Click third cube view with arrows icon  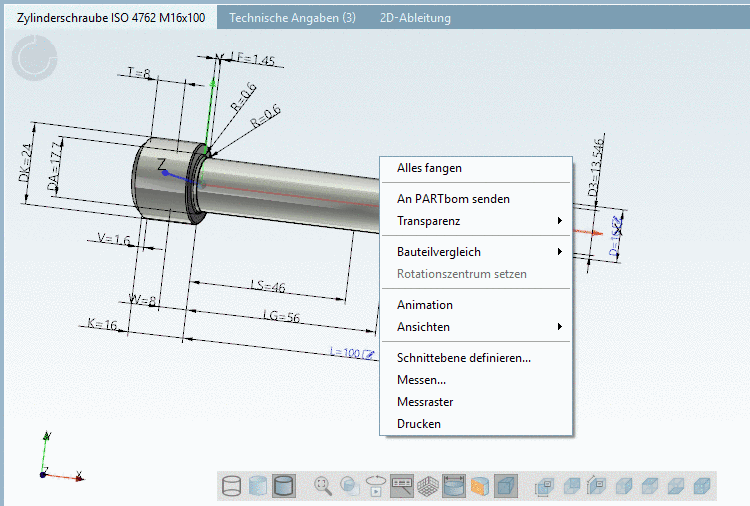pyautogui.click(x=597, y=486)
